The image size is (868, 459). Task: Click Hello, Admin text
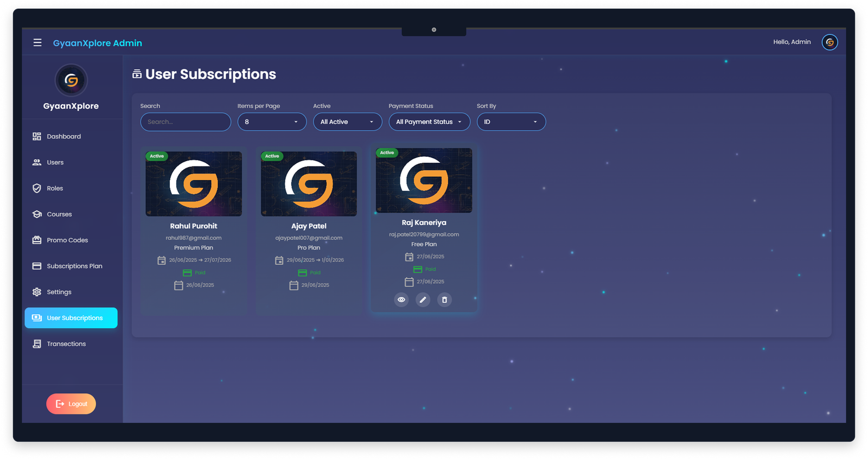click(792, 42)
